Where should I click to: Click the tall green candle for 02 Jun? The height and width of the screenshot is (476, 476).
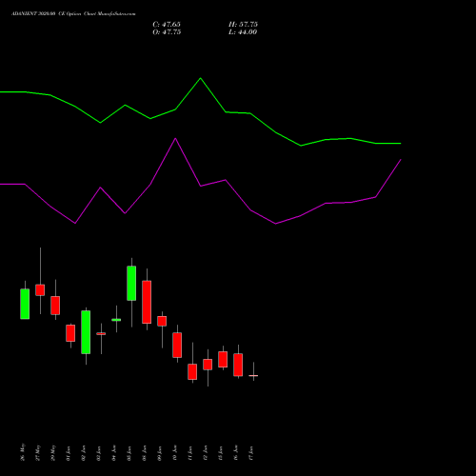point(86,332)
